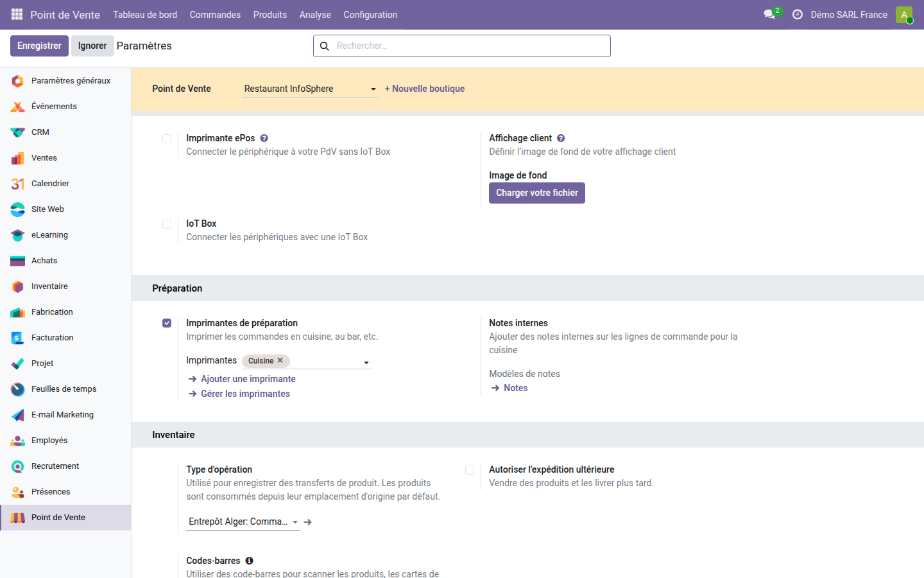Click the search magnifier icon
The image size is (924, 578).
click(x=325, y=46)
